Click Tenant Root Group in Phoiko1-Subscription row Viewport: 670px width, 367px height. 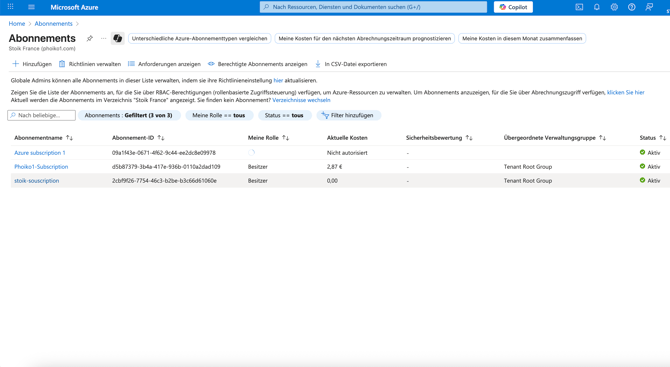click(x=528, y=167)
